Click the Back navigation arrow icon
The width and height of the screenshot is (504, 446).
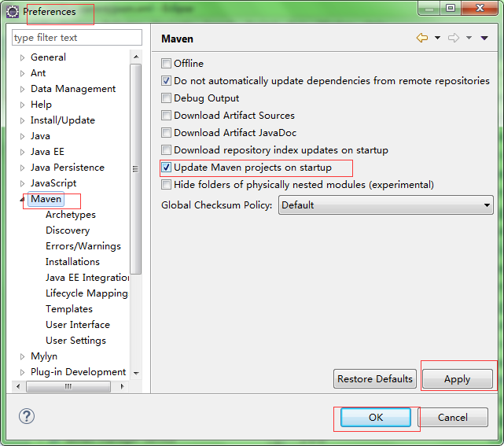point(422,38)
